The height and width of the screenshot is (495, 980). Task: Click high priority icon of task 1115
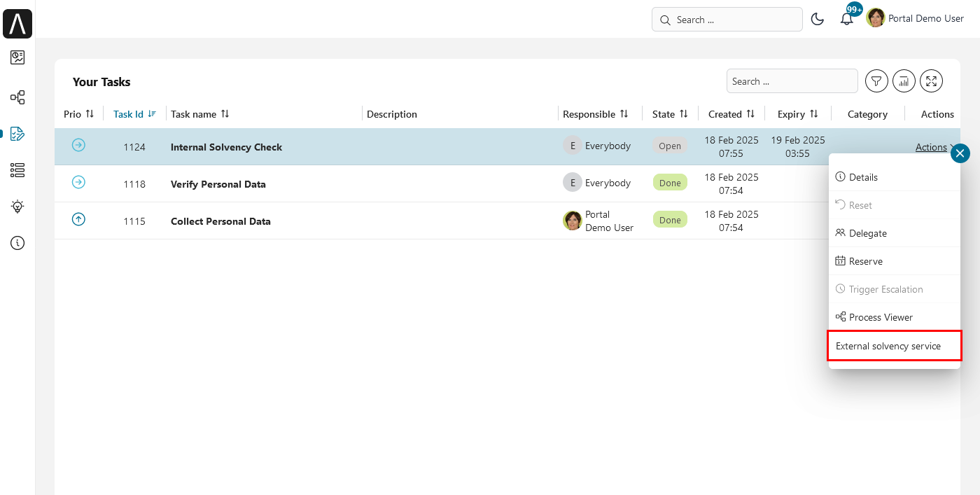(78, 219)
